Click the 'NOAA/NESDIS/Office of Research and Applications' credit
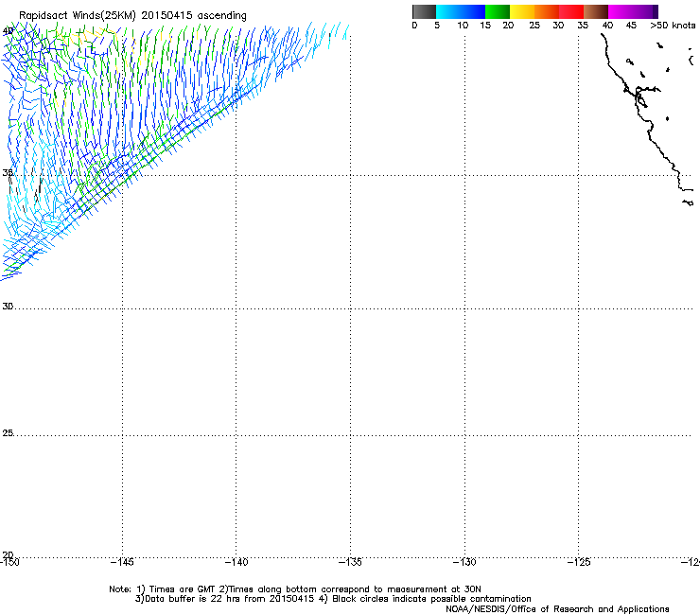This screenshot has width=700, height=615. 557,609
